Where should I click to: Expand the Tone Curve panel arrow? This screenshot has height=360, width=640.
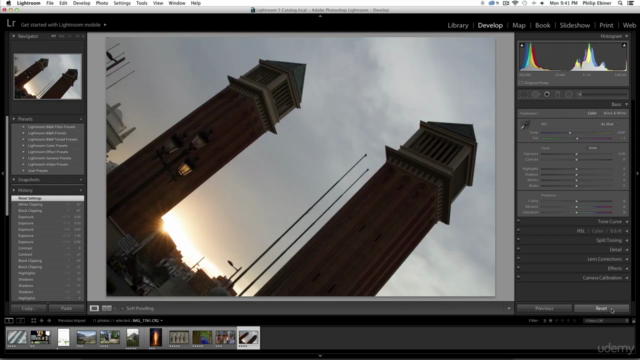pyautogui.click(x=627, y=222)
